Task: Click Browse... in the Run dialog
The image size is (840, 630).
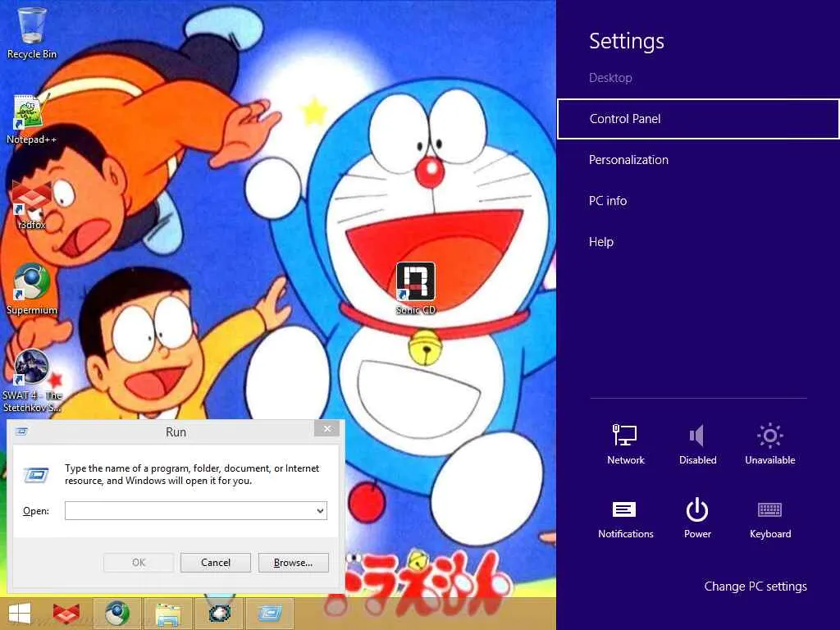Action: pos(293,563)
